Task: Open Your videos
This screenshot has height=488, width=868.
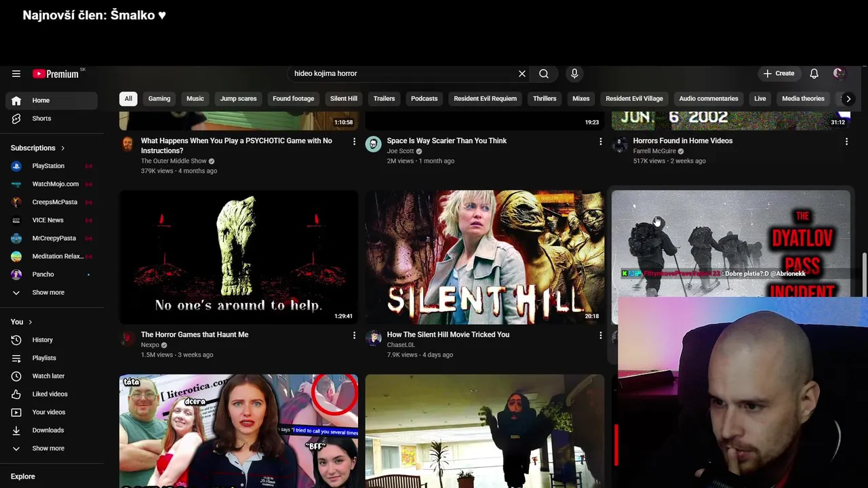Action: [52, 412]
